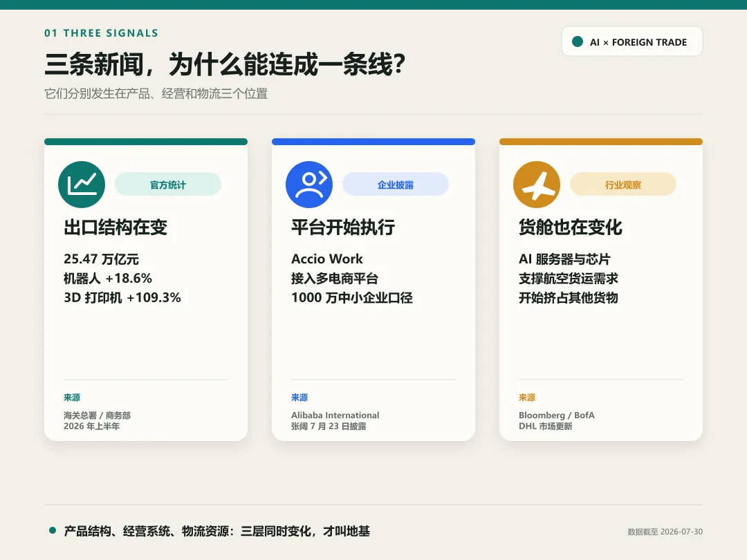
Task: Click the Alibaba International source text
Action: point(335,416)
